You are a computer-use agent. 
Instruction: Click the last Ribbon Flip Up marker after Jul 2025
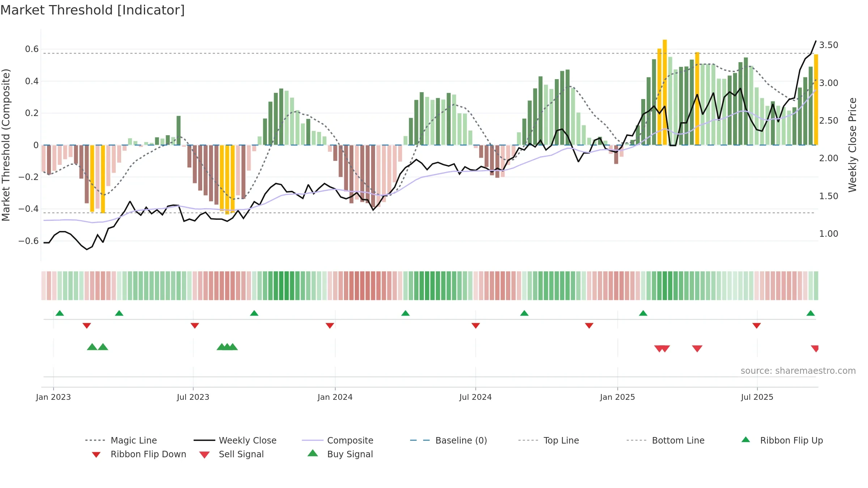[x=810, y=313]
